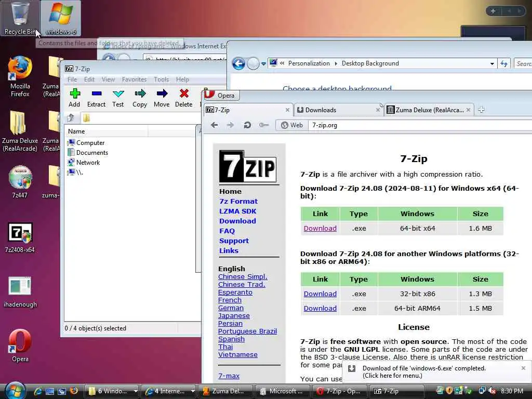Open the Tools menu in 7-Zip
Viewport: 532px width, 399px height.
[x=161, y=79]
